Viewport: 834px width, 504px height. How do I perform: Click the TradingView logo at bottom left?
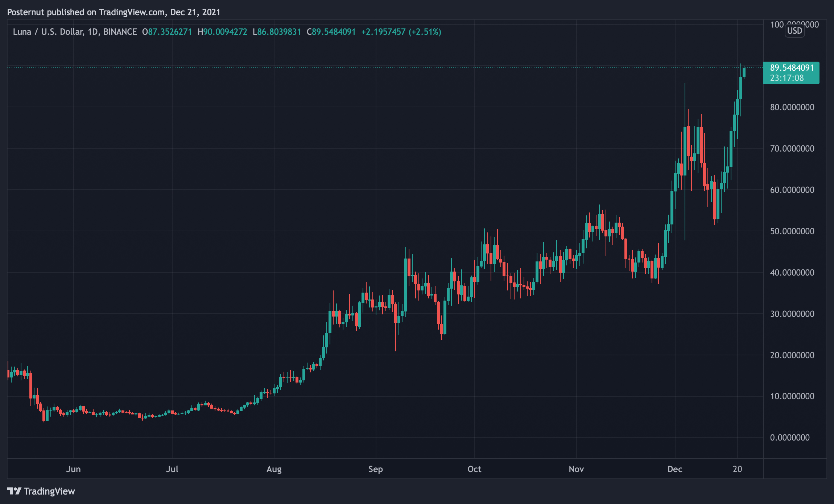pyautogui.click(x=41, y=491)
